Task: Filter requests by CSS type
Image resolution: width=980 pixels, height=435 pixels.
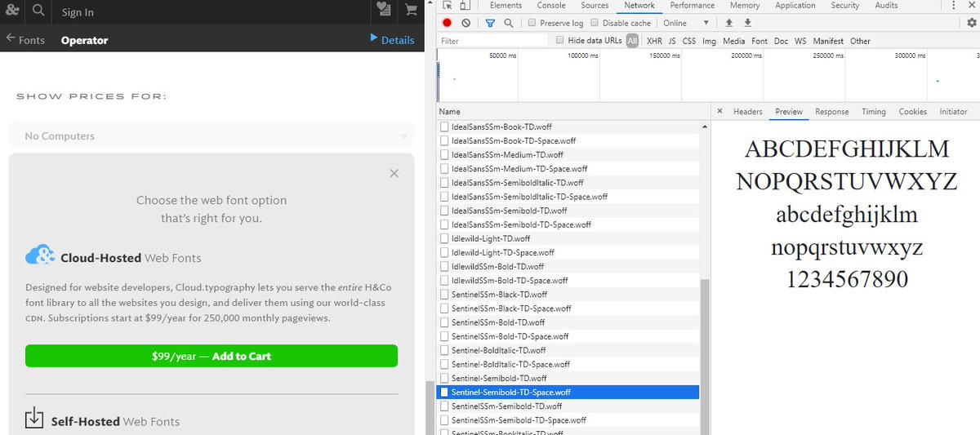Action: [689, 41]
